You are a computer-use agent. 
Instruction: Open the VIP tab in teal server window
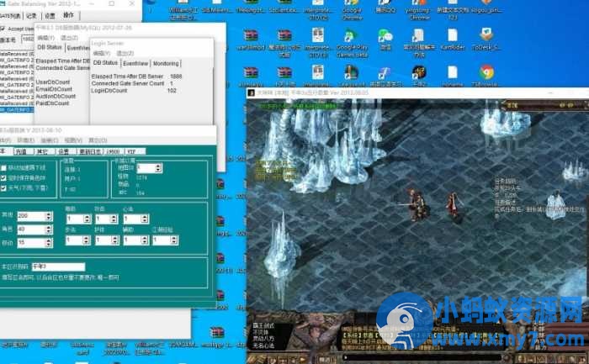tap(135, 151)
